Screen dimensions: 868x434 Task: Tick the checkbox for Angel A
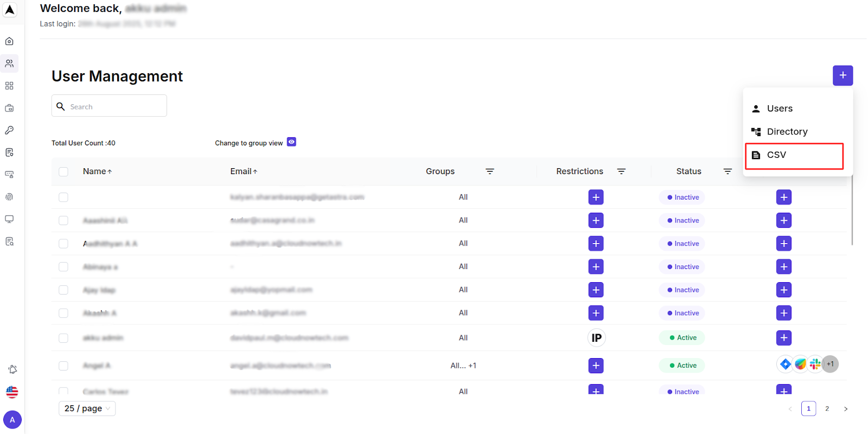(x=63, y=366)
